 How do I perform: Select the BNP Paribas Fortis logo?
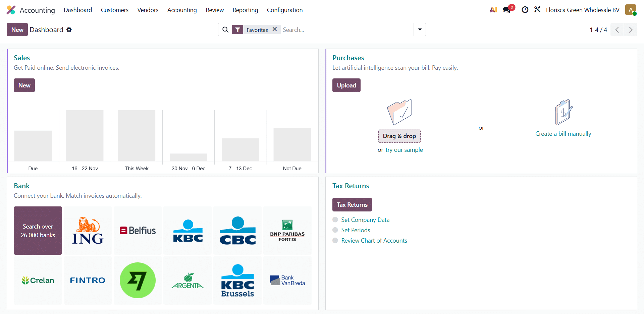287,231
